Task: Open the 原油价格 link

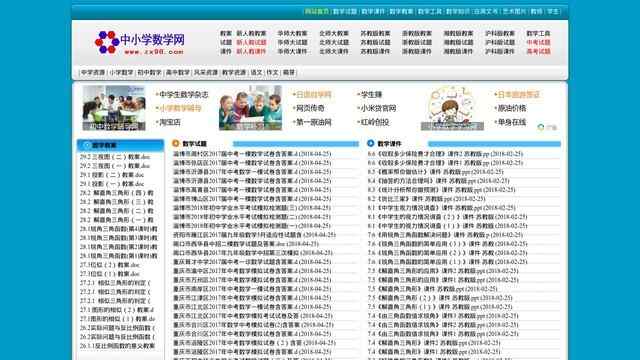Action: pos(512,108)
